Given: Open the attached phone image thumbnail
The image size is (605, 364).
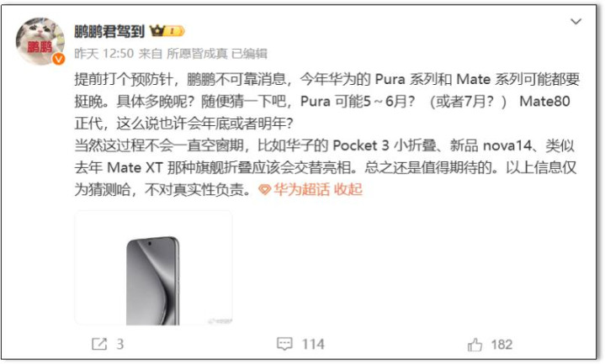Looking at the screenshot, I should (153, 267).
